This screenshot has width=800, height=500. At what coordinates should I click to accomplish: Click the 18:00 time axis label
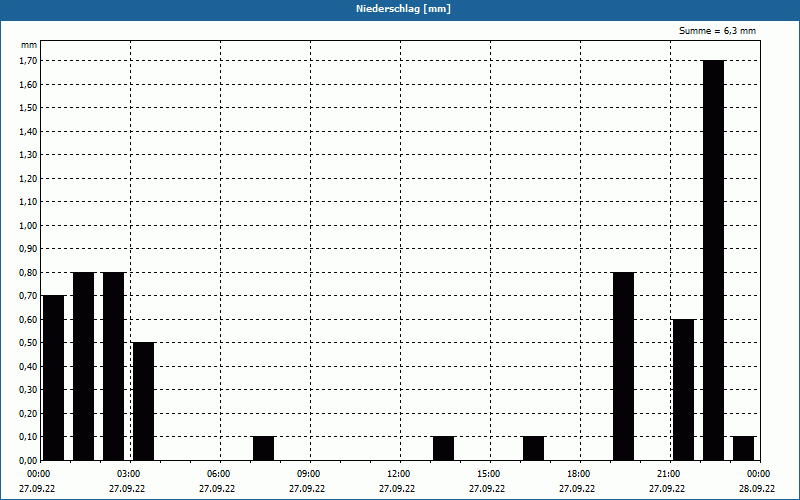coord(579,474)
